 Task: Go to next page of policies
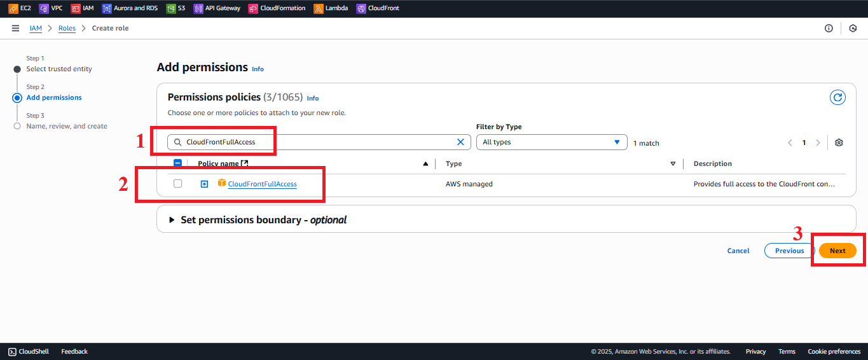[x=818, y=142]
